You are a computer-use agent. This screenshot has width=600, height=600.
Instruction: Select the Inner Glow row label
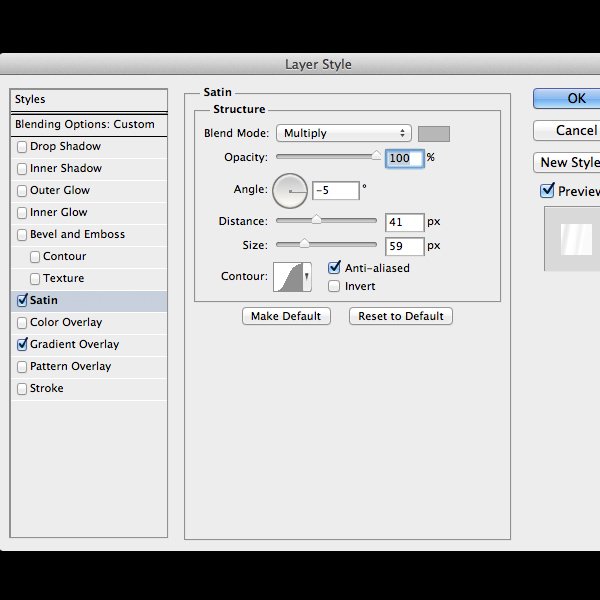(x=59, y=212)
